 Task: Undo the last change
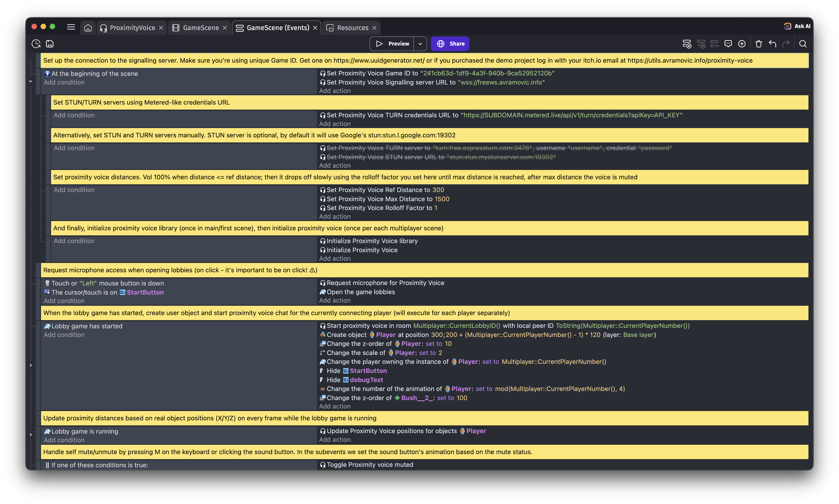[x=772, y=44]
